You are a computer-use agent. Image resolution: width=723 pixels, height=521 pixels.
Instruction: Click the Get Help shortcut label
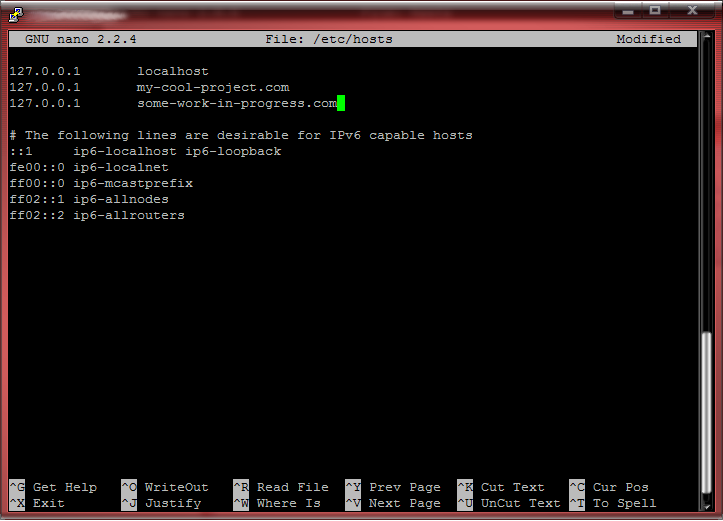click(65, 487)
